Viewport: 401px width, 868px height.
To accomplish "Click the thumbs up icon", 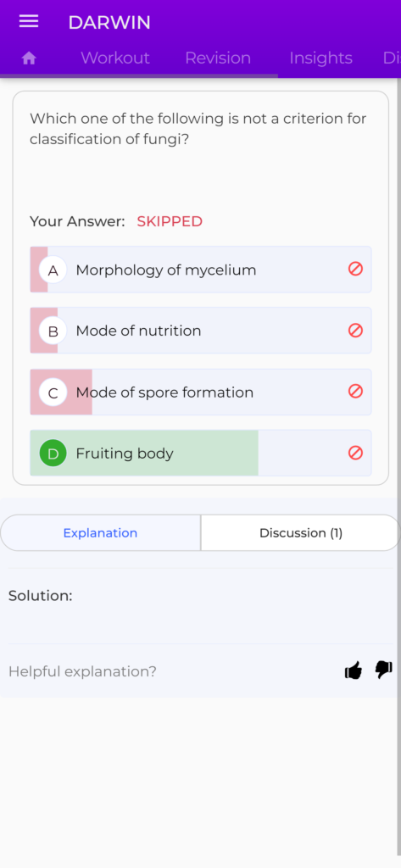I will 354,670.
